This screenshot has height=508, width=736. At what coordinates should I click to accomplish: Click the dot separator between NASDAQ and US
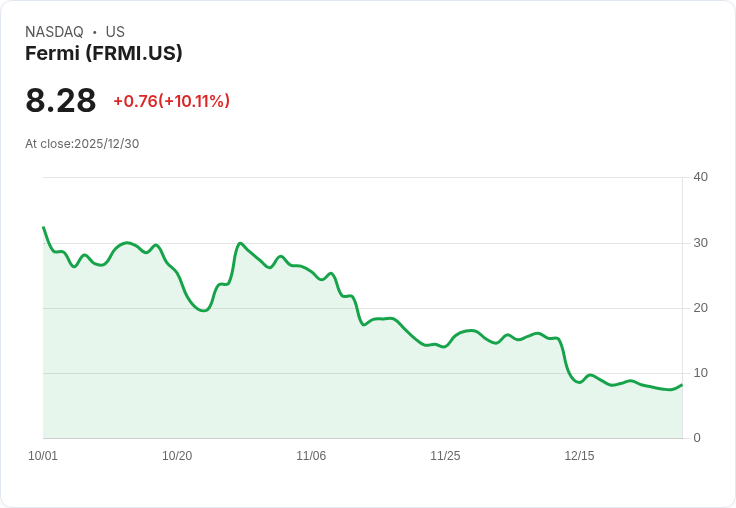click(x=95, y=32)
